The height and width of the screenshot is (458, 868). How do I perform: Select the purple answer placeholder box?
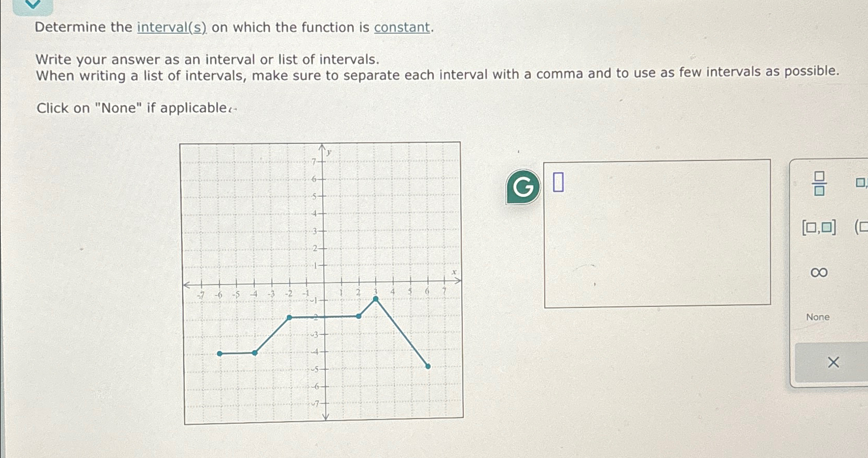tap(558, 182)
